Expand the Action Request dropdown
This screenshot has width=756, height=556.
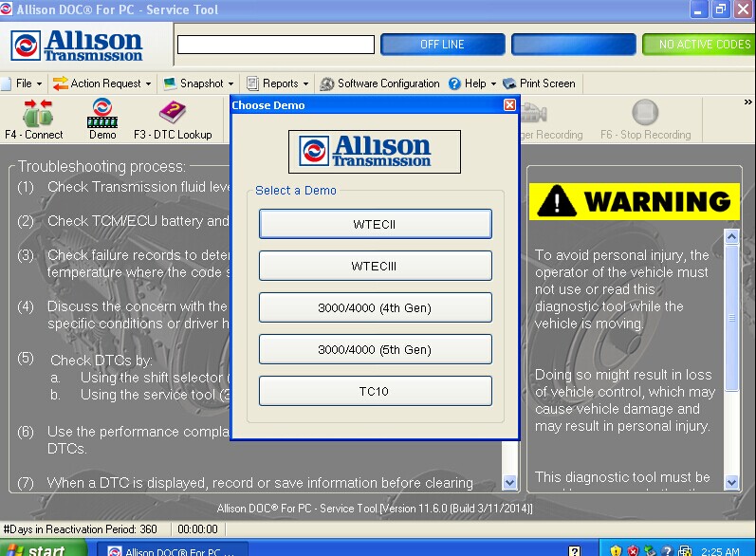(101, 83)
